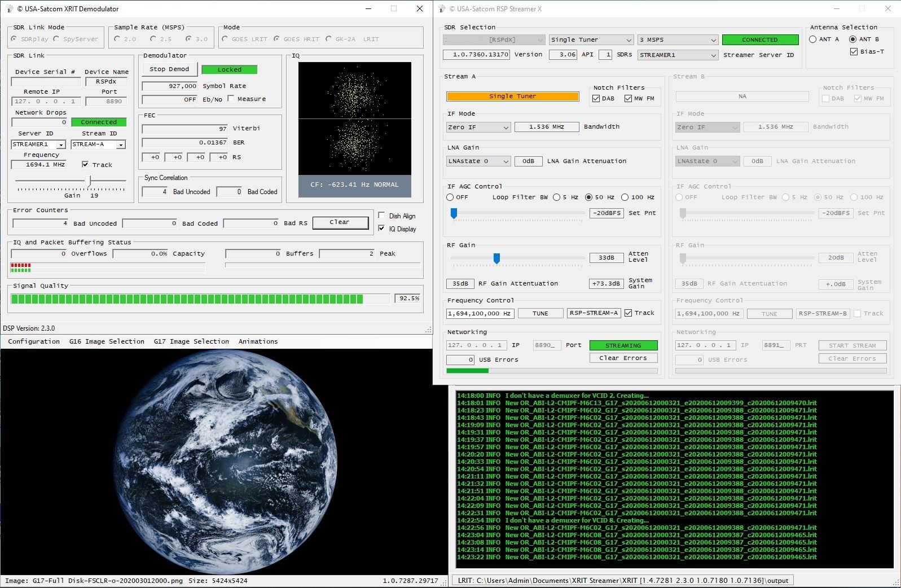Click the Stream A 1,694,100,000 Hz frequency field

tap(480, 313)
